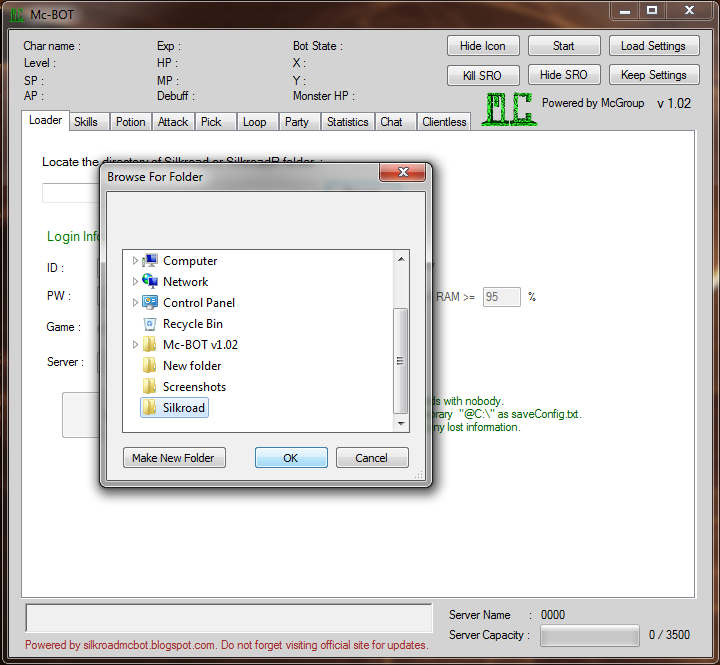This screenshot has width=720, height=665.
Task: Click Make New Folder button
Action: [174, 458]
